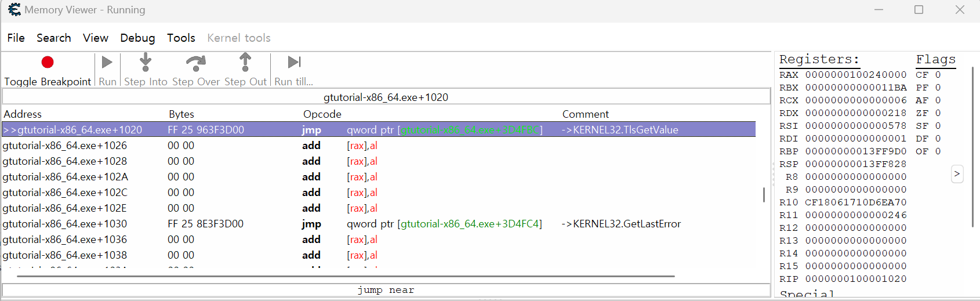Click the Bytes column header
Screen dimensions: 980x301
coord(182,114)
